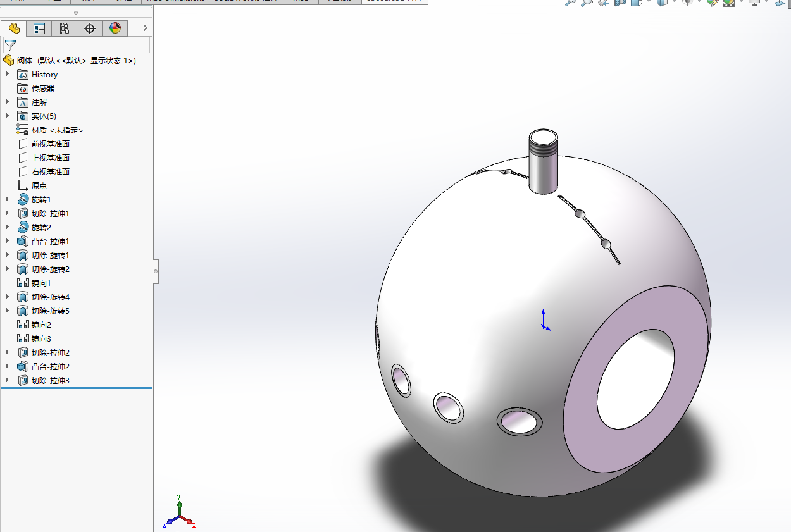The image size is (791, 532).
Task: Switch to the PropertyManager tab
Action: (x=39, y=28)
